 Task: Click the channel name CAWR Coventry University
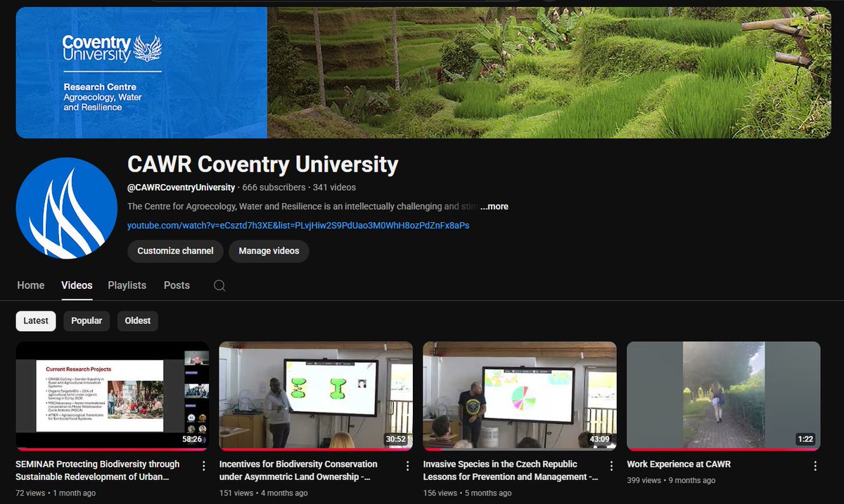(263, 164)
